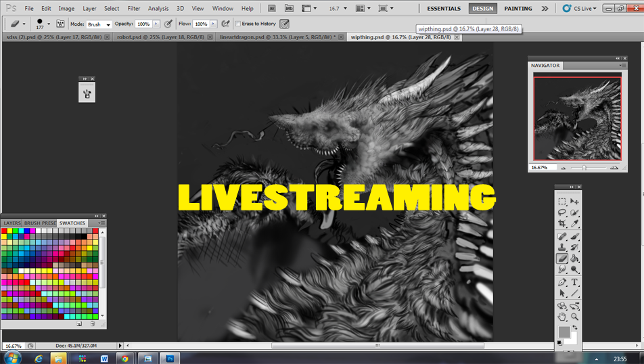The image size is (644, 364).
Task: Open the eraser Mode dropdown
Action: [x=98, y=24]
